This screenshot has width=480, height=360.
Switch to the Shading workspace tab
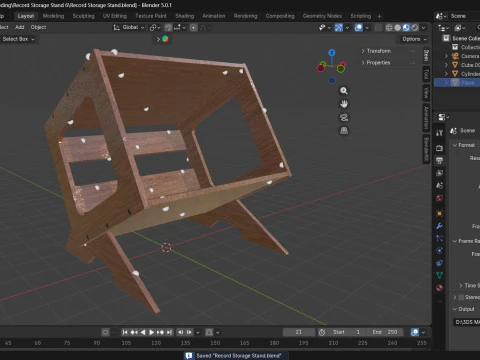(x=185, y=16)
